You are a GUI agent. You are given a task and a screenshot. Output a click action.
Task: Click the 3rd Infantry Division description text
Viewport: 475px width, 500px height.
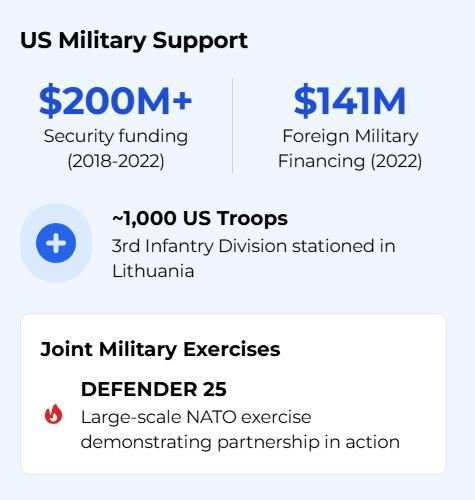[x=254, y=258]
